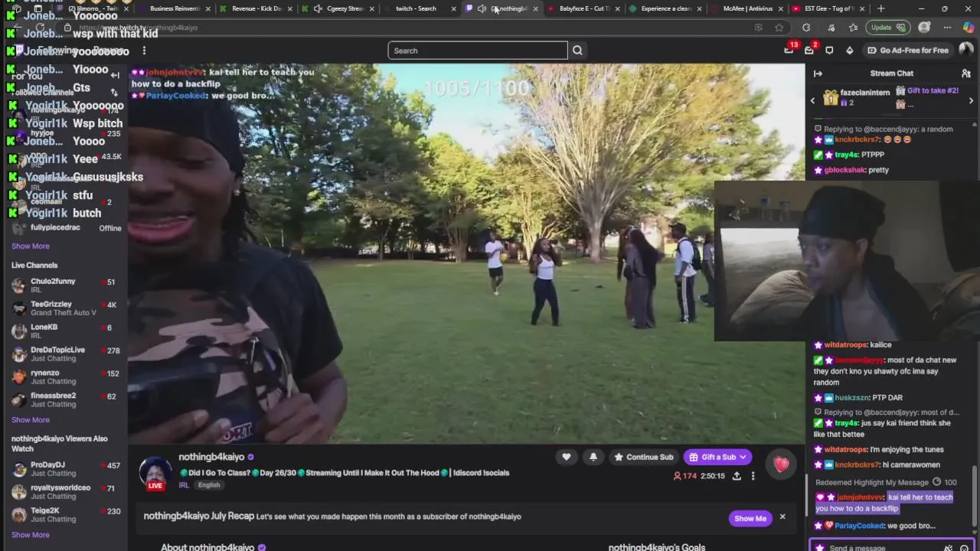Click Gift to take #2
The width and height of the screenshot is (980, 551).
pyautogui.click(x=932, y=90)
